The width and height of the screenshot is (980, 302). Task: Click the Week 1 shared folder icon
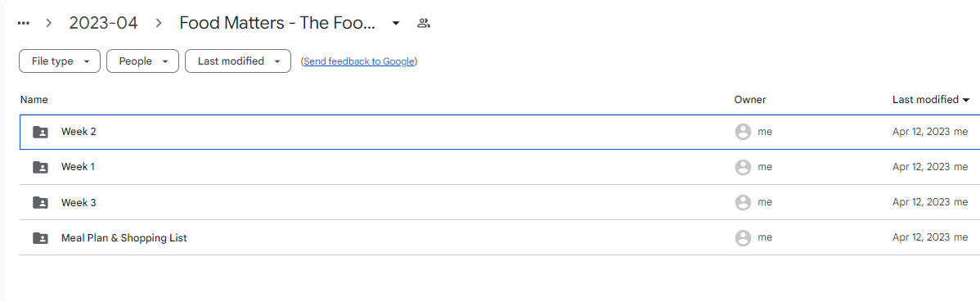pyautogui.click(x=41, y=167)
